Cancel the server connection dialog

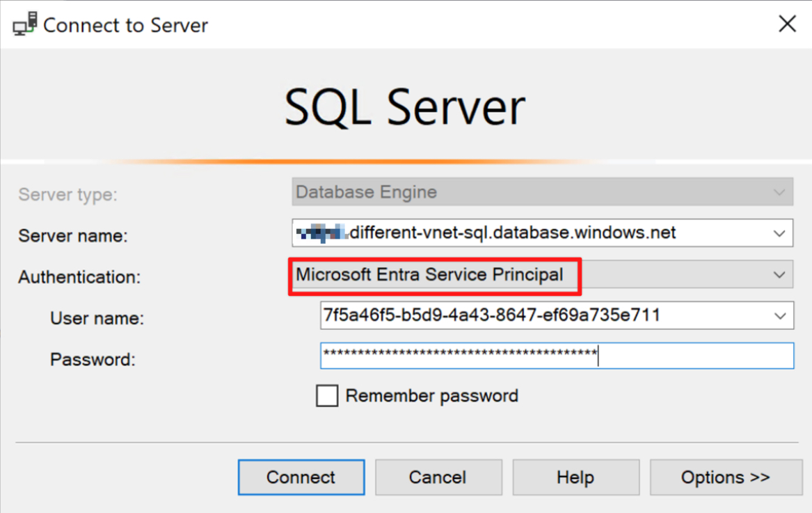click(438, 477)
